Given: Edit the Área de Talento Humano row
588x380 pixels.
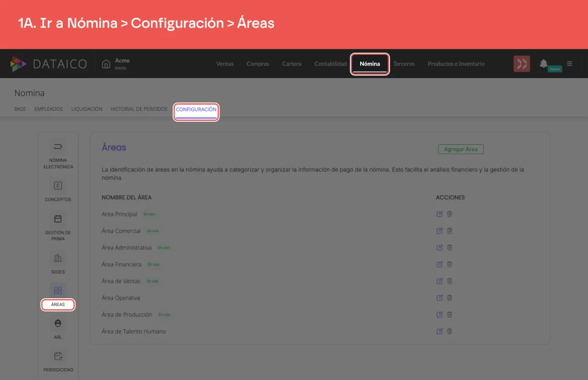Looking at the screenshot, I should tap(440, 331).
